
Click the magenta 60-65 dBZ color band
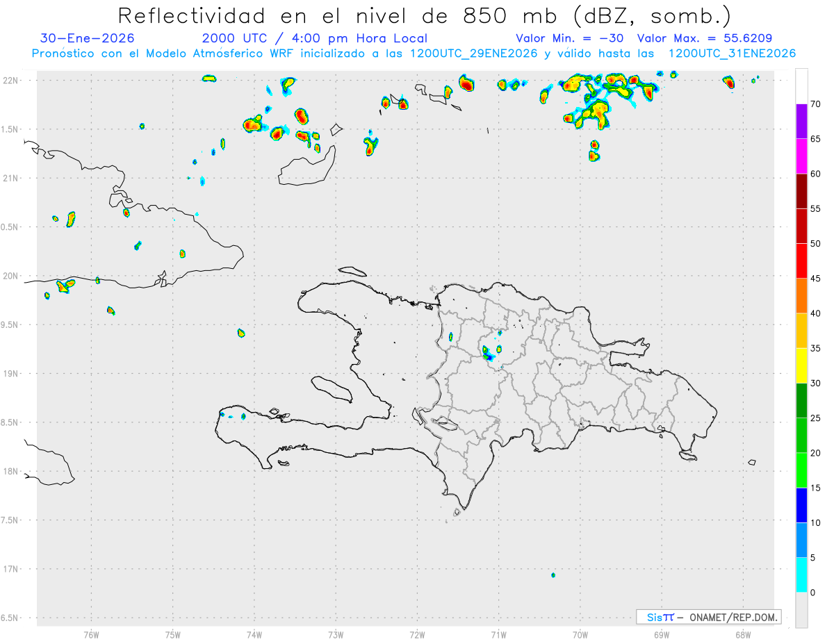pos(801,156)
